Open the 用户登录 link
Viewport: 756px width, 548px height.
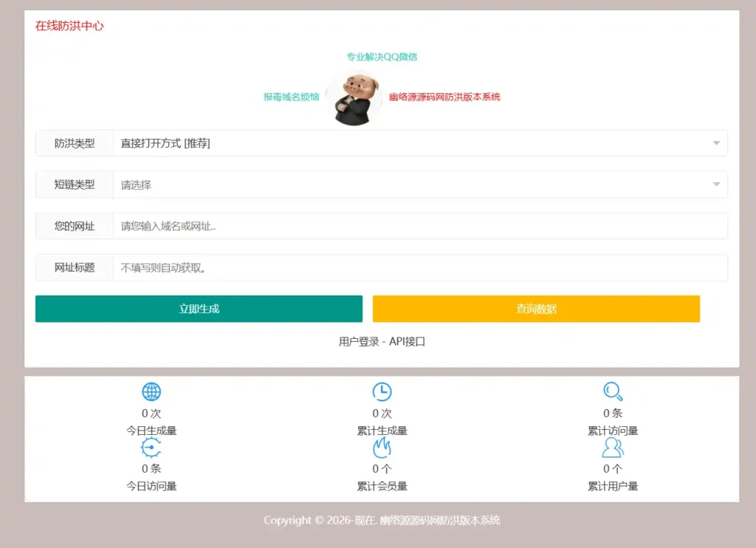click(x=359, y=341)
